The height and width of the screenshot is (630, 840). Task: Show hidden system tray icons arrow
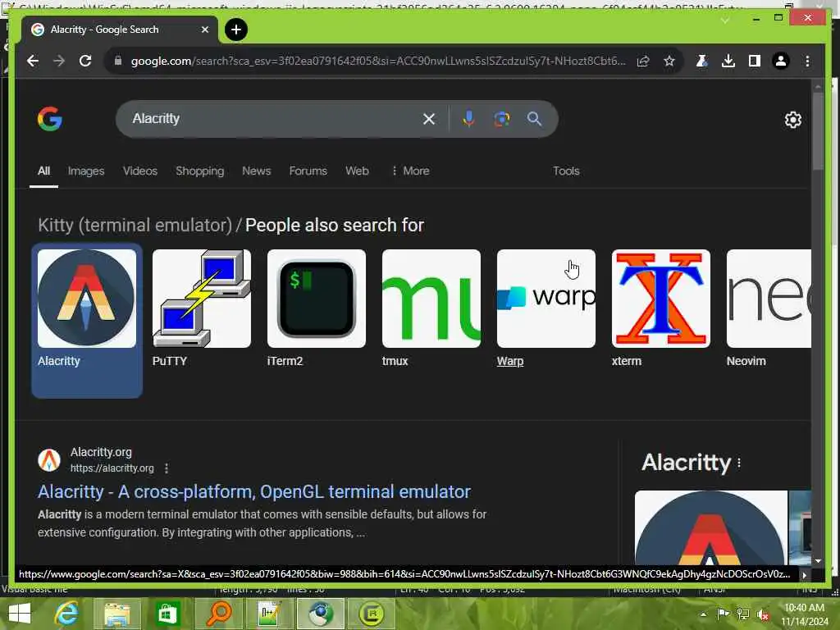point(703,614)
